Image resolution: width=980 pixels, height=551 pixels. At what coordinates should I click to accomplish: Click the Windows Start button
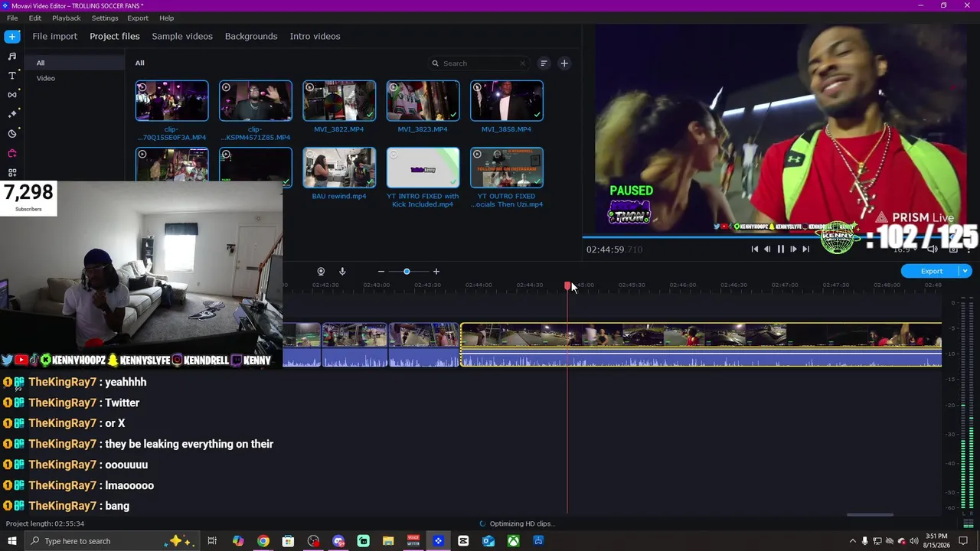[x=11, y=541]
